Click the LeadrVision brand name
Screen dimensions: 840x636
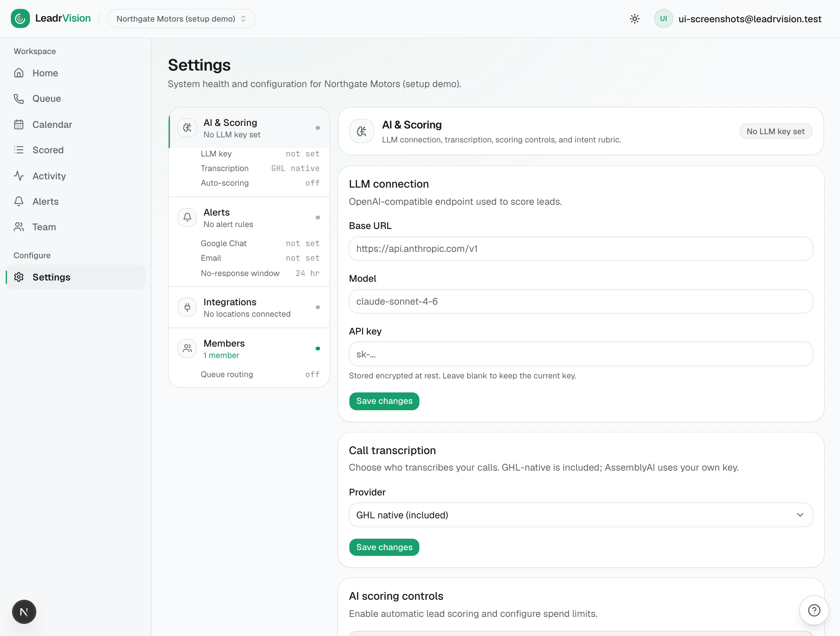tap(63, 18)
